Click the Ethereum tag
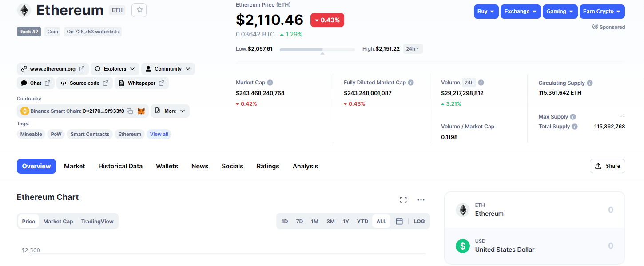This screenshot has height=266, width=644. 130,134
